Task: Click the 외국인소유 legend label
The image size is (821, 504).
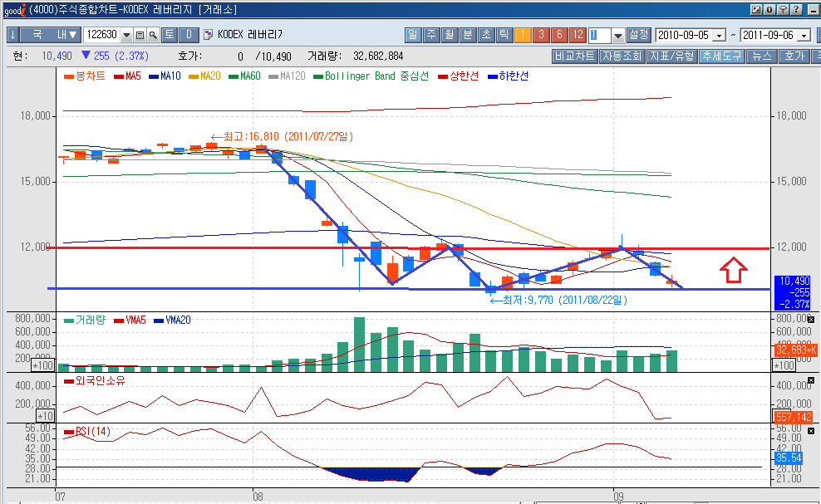Action: 100,381
